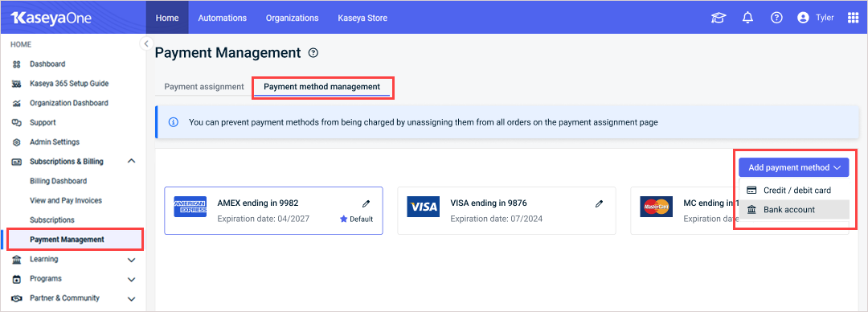The height and width of the screenshot is (312, 868).
Task: Collapse Subscriptions & Billing section
Action: (131, 162)
